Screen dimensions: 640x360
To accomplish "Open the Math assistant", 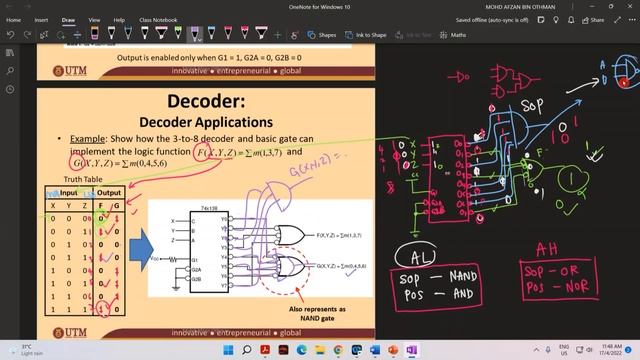I will tap(453, 35).
